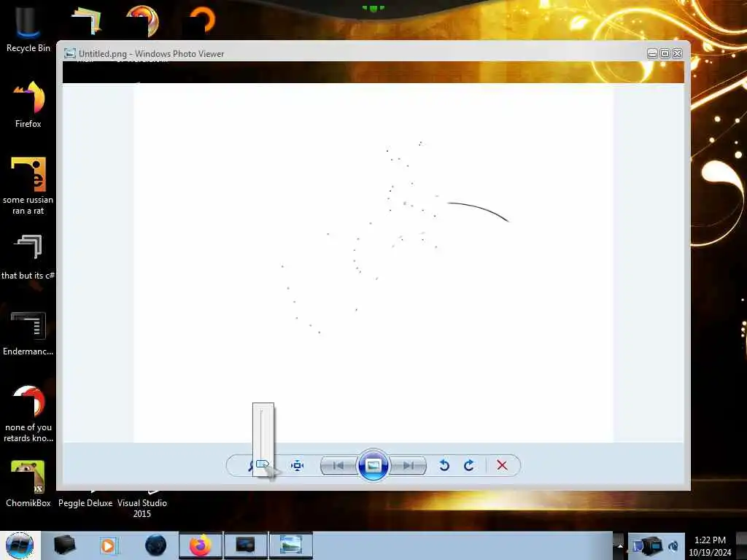
Task: Show hidden system tray icons
Action: click(620, 545)
